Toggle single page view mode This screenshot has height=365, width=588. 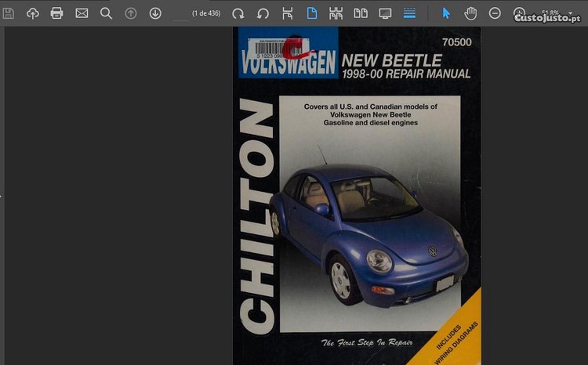pyautogui.click(x=312, y=13)
